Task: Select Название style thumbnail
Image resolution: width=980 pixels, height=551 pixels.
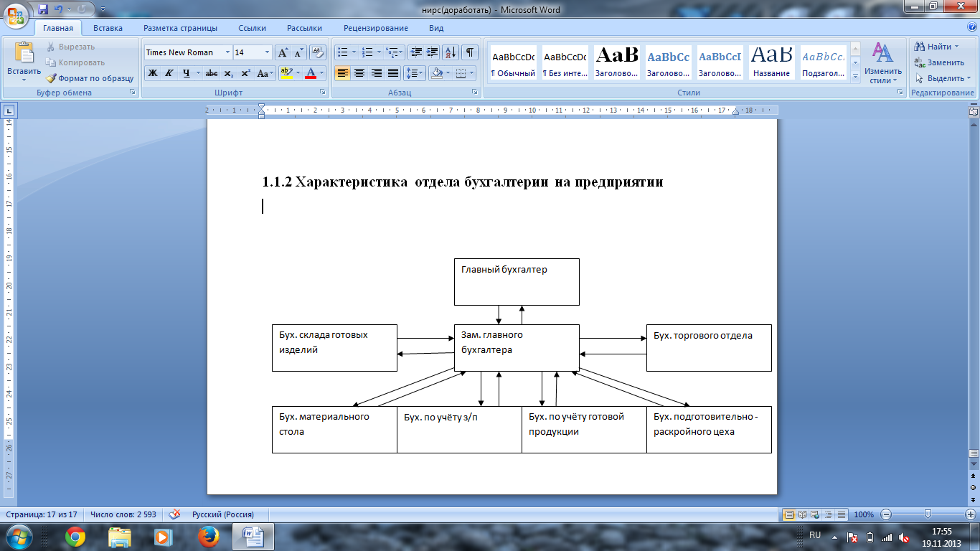Action: click(771, 62)
